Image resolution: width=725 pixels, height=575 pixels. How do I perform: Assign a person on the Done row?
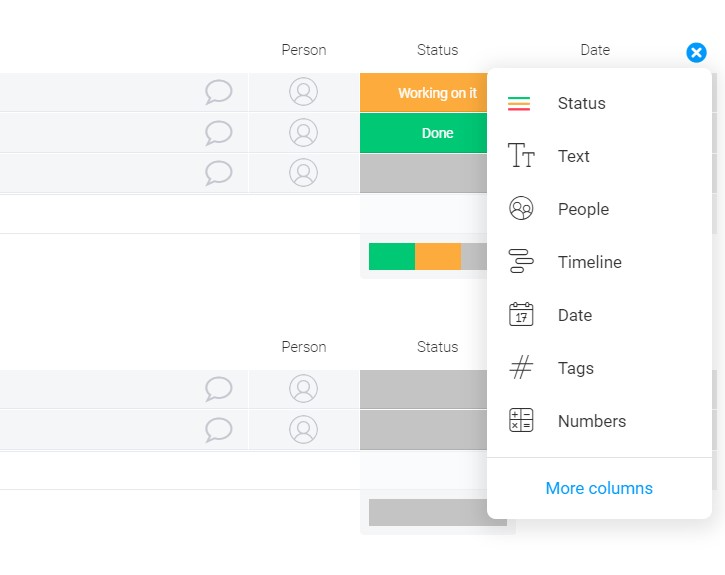point(303,133)
